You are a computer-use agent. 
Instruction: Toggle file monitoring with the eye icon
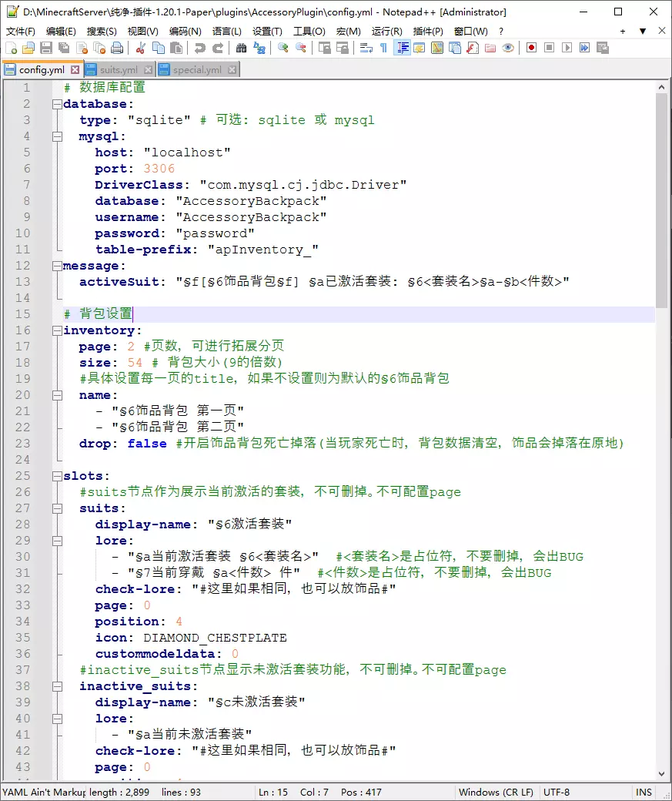pos(507,48)
